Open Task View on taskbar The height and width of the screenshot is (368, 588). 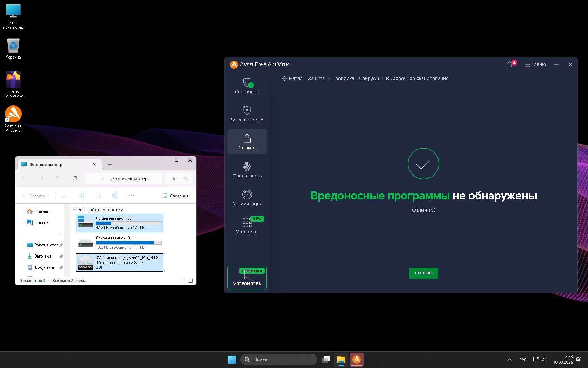coord(326,360)
